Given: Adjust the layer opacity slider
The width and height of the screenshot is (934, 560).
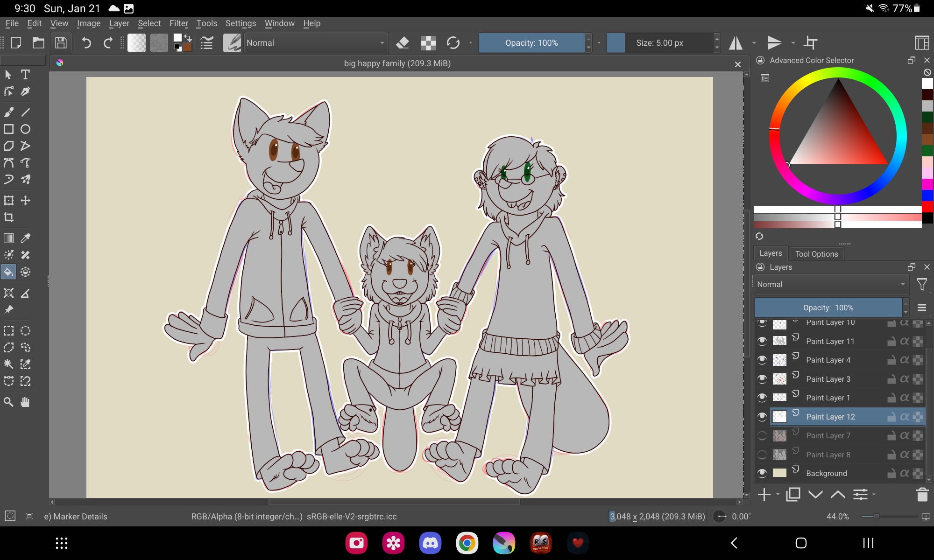Looking at the screenshot, I should tap(828, 308).
